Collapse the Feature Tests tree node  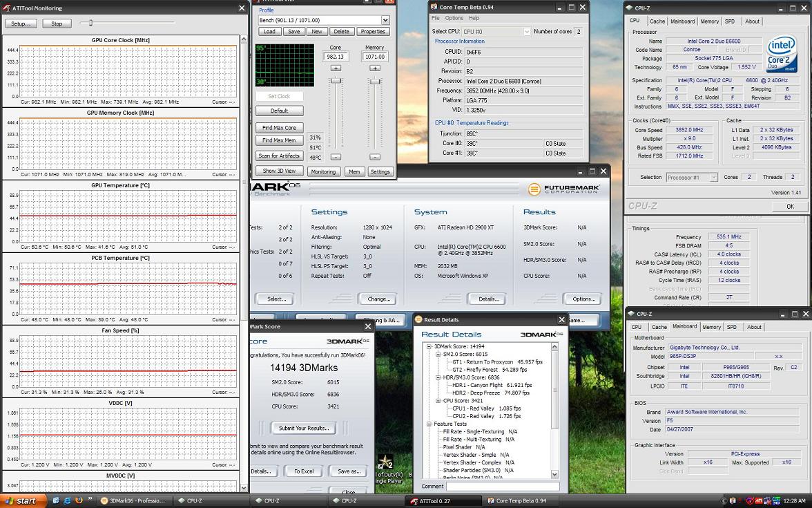(429, 424)
